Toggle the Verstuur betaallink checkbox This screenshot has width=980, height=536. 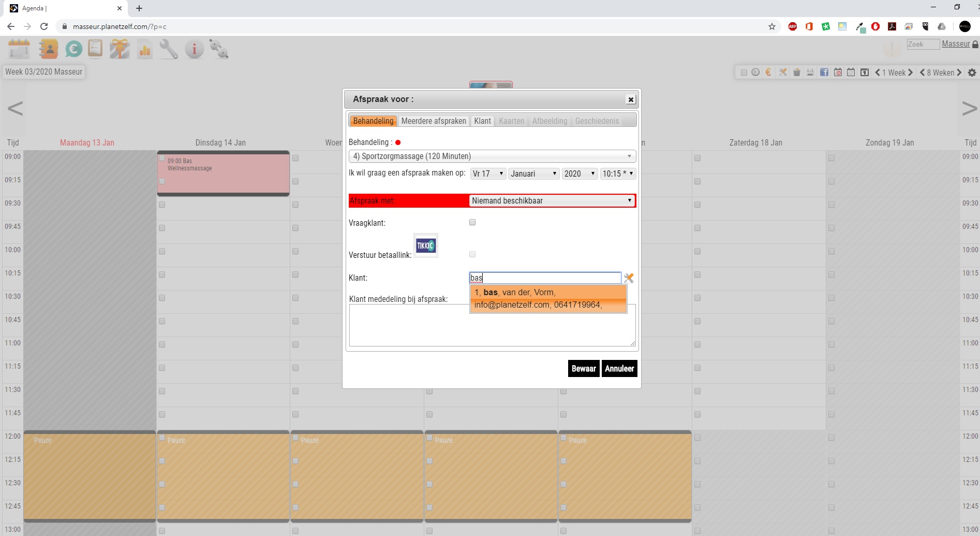[472, 254]
